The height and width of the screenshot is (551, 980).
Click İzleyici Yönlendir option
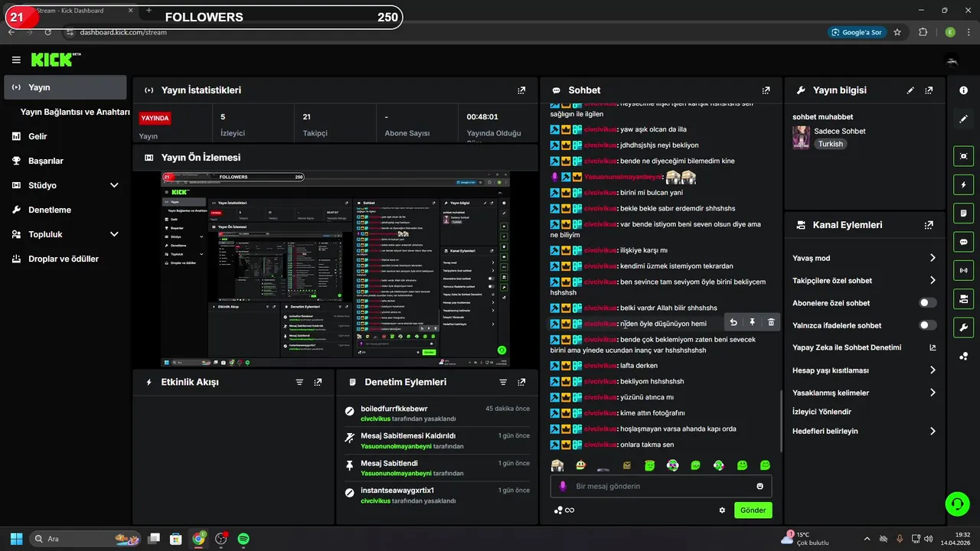point(822,412)
